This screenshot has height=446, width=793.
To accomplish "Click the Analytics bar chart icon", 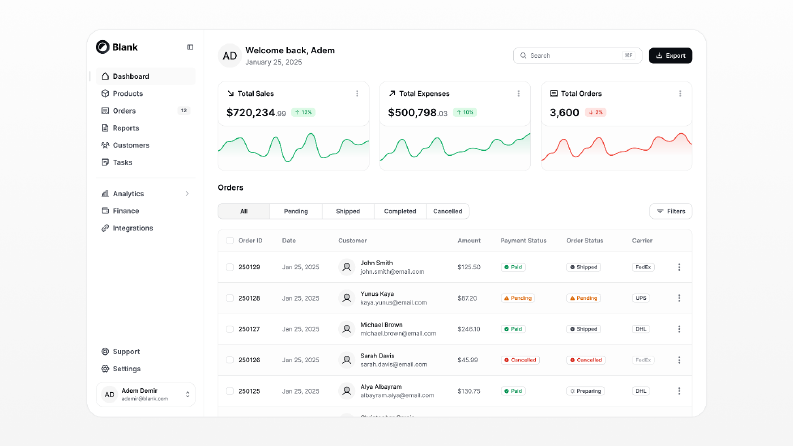I will (105, 194).
